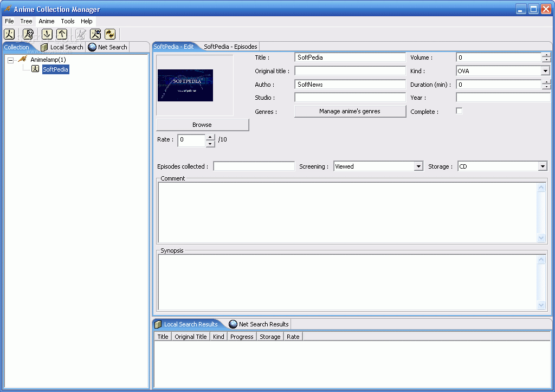This screenshot has width=555, height=392.
Task: Increase the Volume spinner value
Action: click(546, 55)
